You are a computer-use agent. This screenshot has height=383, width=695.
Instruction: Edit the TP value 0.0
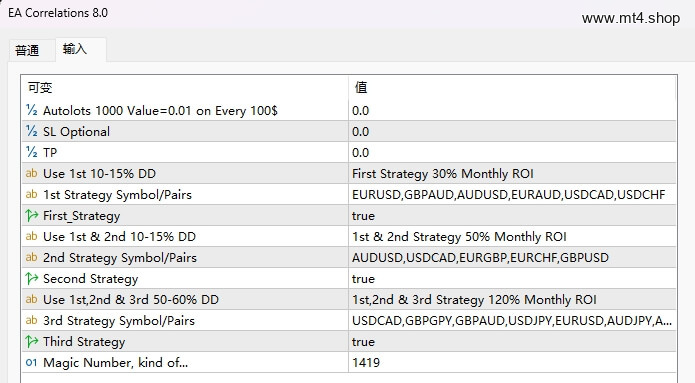click(x=512, y=152)
